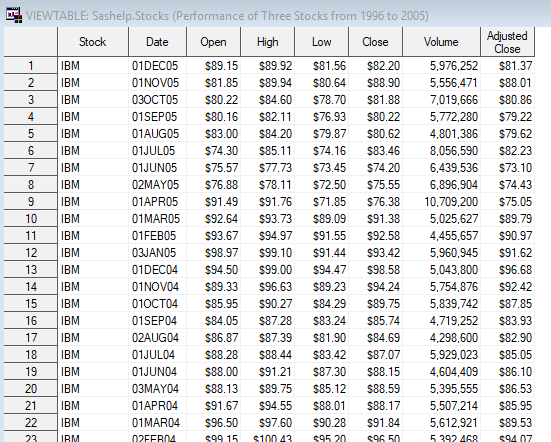Viewport: 551px width, 442px height.
Task: Click date cell 01MAR04
Action: click(156, 423)
